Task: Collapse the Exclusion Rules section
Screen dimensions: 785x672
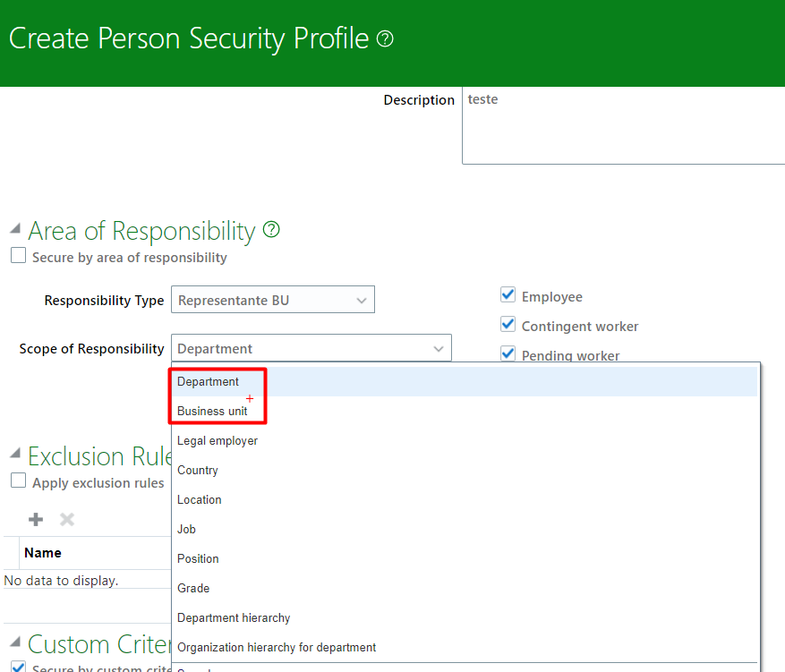Action: (16, 451)
